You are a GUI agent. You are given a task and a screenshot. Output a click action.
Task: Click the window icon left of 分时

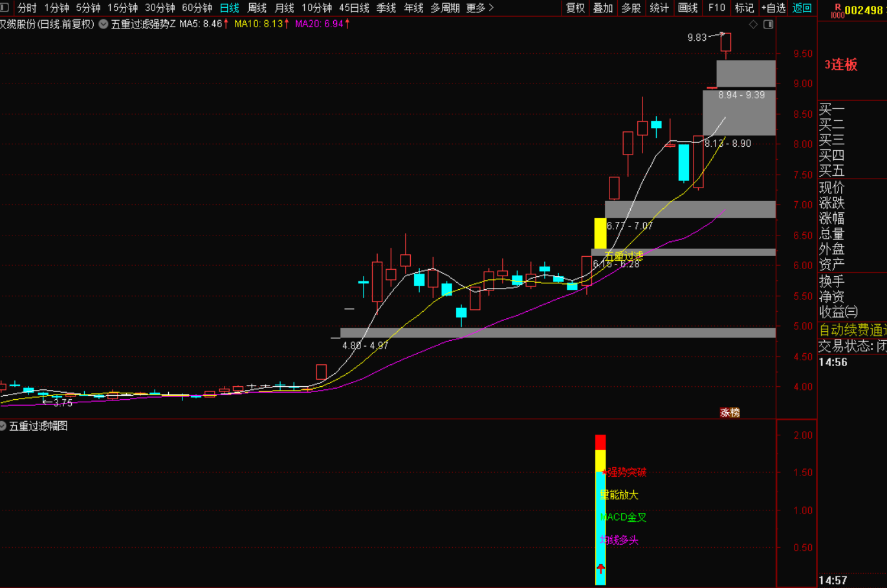tap(5, 8)
